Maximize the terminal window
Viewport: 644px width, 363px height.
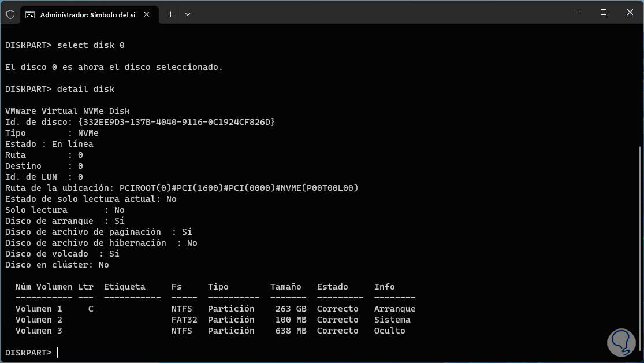pyautogui.click(x=604, y=12)
